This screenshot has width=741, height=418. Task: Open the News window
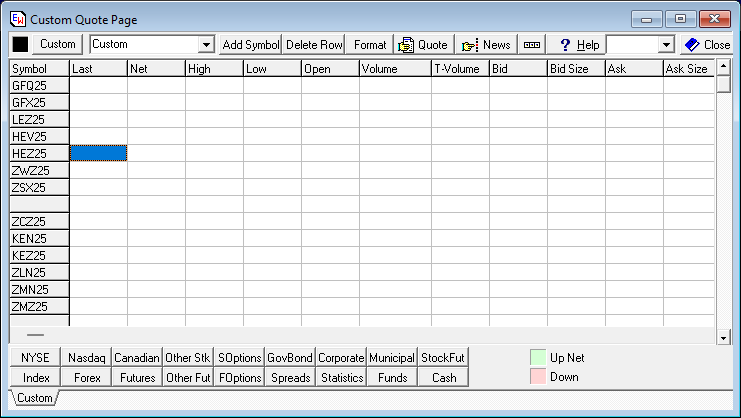(x=486, y=45)
